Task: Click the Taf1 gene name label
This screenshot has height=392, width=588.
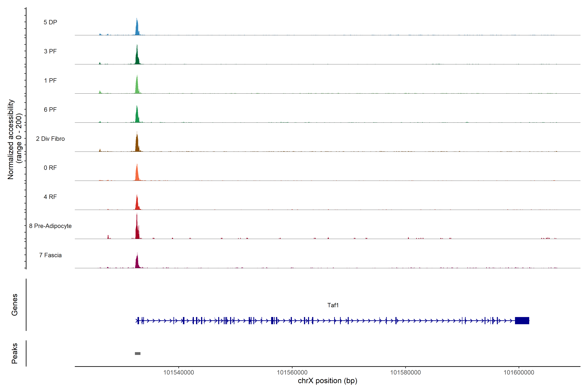Action: pos(333,305)
